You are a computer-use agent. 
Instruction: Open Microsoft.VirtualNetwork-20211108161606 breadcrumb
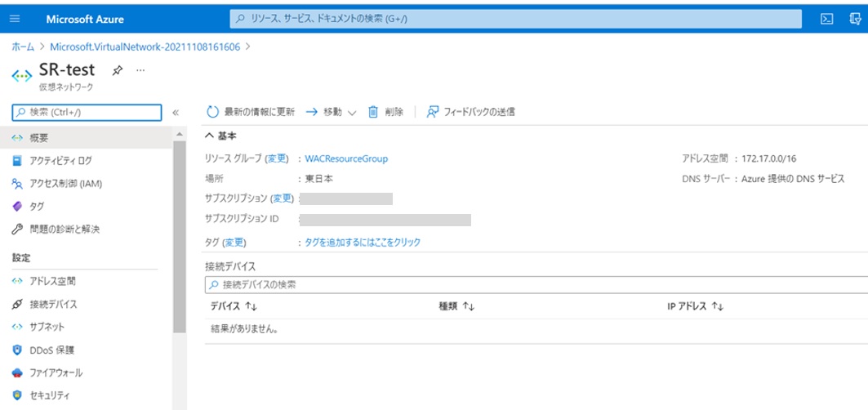[x=145, y=47]
